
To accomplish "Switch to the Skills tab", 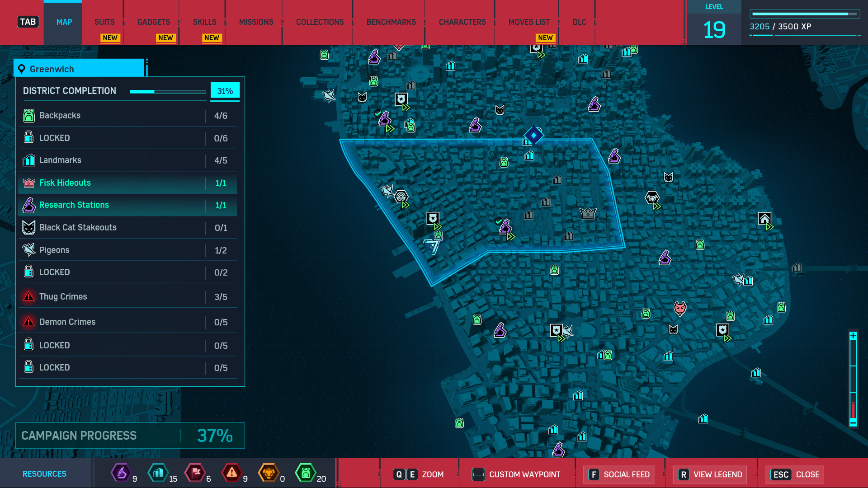I will pos(204,22).
